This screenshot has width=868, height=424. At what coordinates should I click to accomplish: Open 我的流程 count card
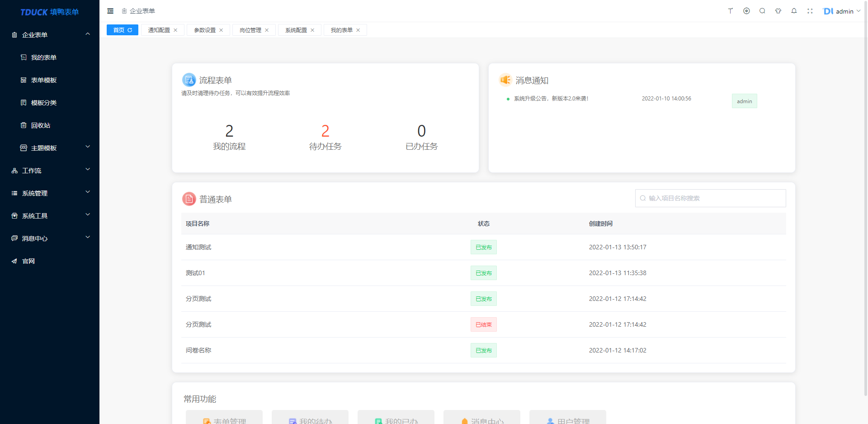229,137
